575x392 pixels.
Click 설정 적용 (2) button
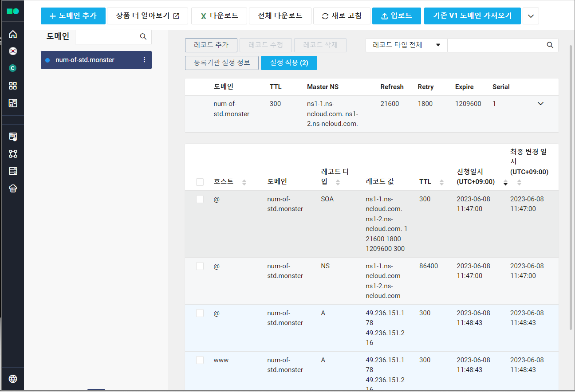[289, 63]
